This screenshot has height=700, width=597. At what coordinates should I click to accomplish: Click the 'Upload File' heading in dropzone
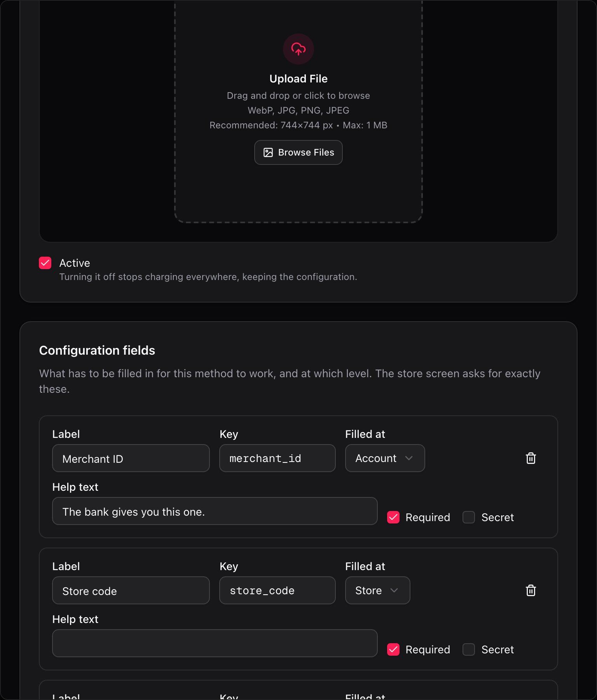298,79
